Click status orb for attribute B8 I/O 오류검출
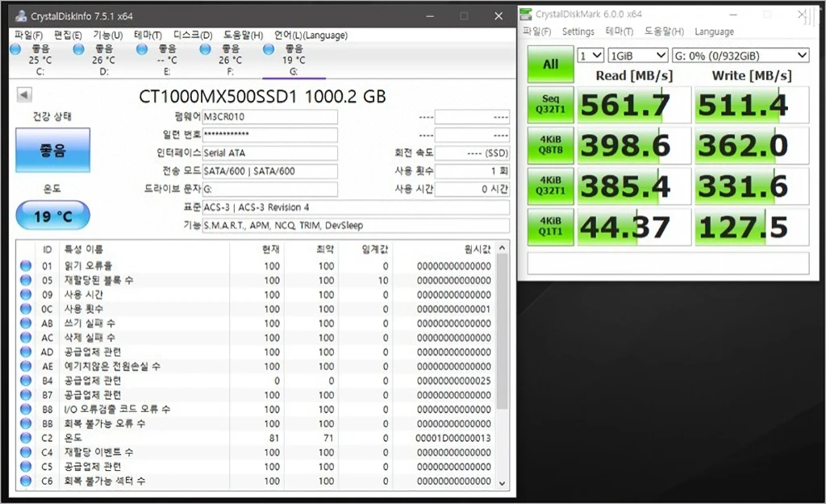Screen dimensions: 826x504 tap(26, 409)
